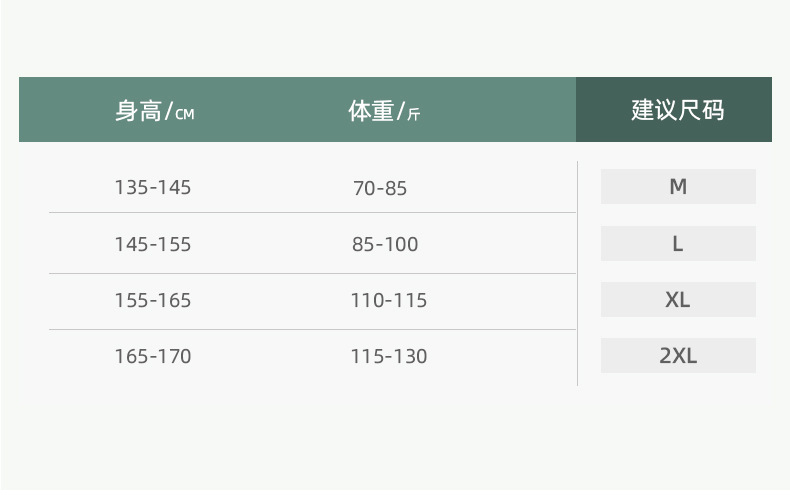Screen dimensions: 790x501
Task: Choose the L size badge
Action: pyautogui.click(x=678, y=244)
